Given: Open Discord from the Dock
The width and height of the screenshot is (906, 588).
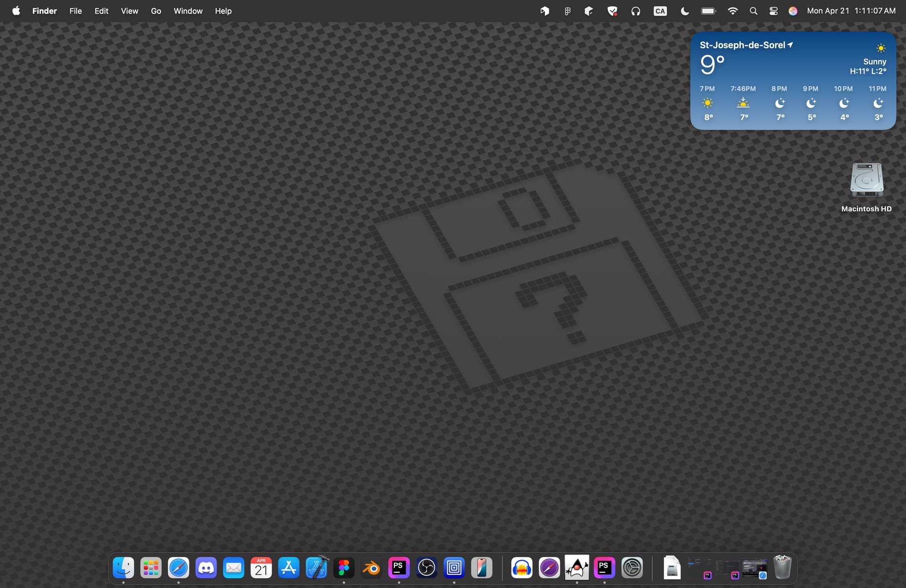Looking at the screenshot, I should click(206, 568).
